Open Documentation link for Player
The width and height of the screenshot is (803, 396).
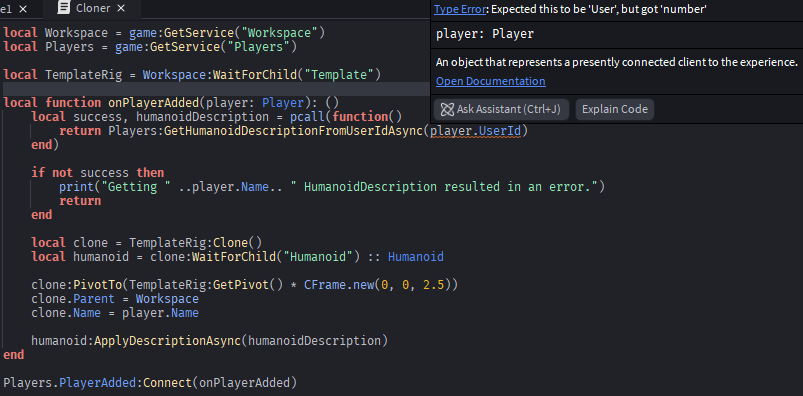point(490,81)
